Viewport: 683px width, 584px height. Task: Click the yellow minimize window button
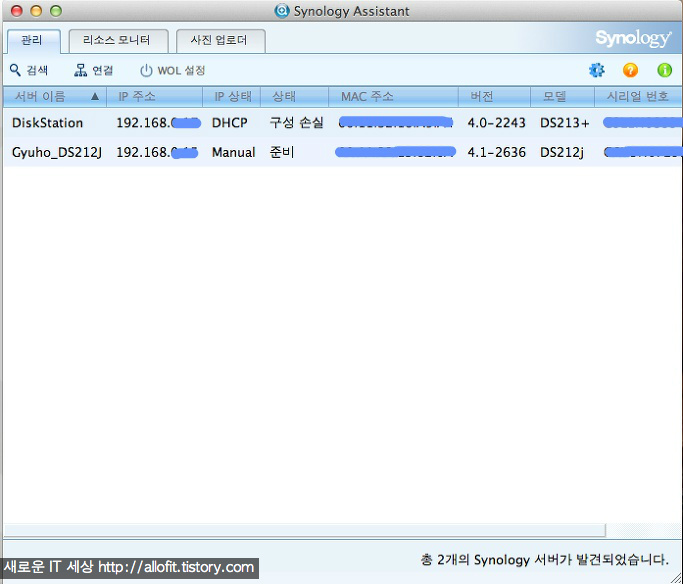tap(36, 11)
